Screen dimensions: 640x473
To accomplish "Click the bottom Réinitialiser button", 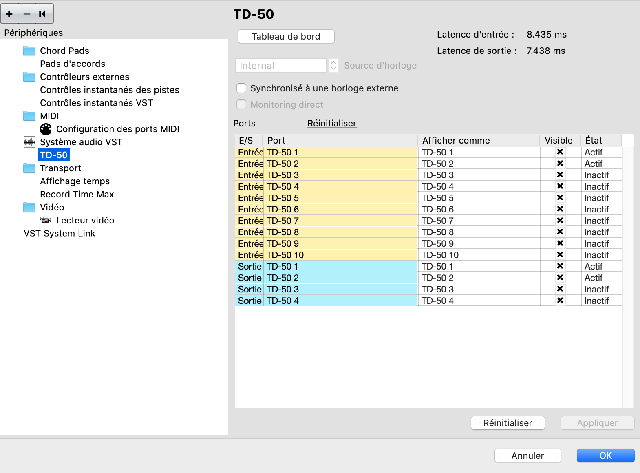I will [x=507, y=423].
